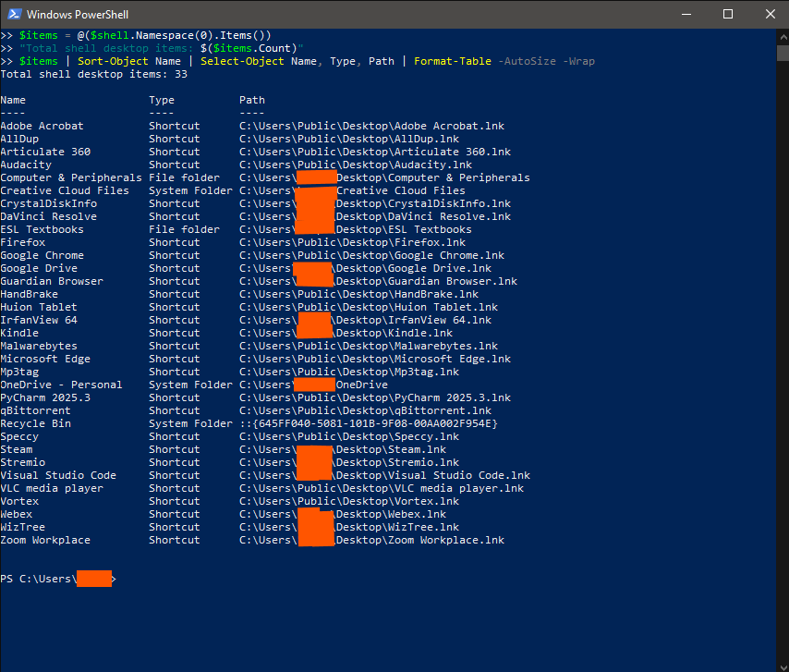This screenshot has height=672, width=789.
Task: Click 'ESL Textbooks' in Name column
Action: [42, 229]
